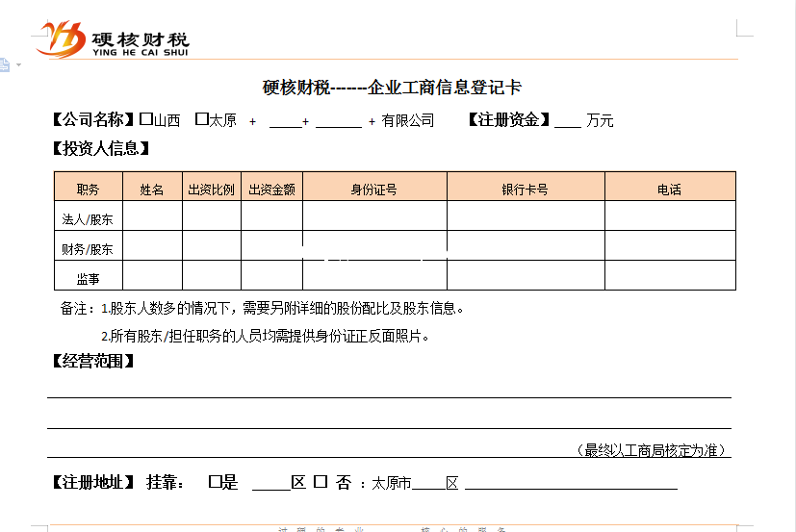
Task: Click the 电话 header cell
Action: pos(670,187)
